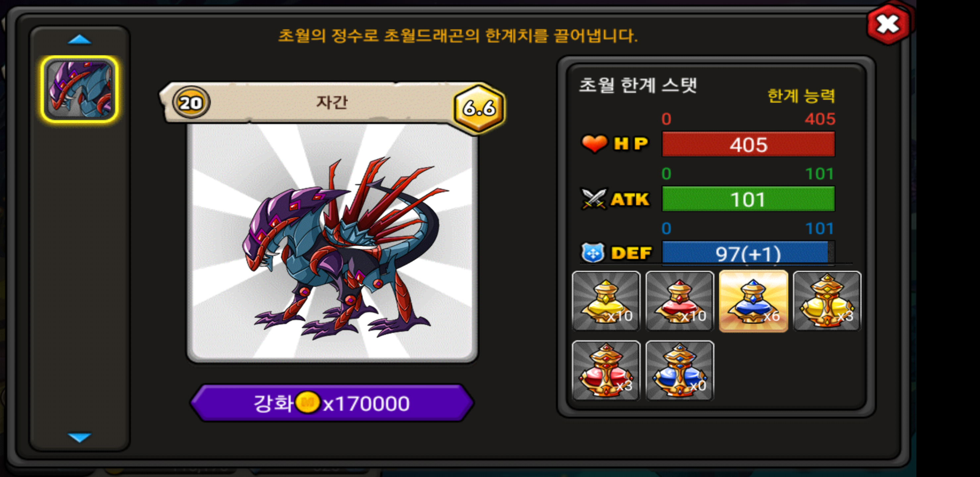This screenshot has height=477, width=980.
Task: Select the large blue essence potion x0
Action: 679,371
